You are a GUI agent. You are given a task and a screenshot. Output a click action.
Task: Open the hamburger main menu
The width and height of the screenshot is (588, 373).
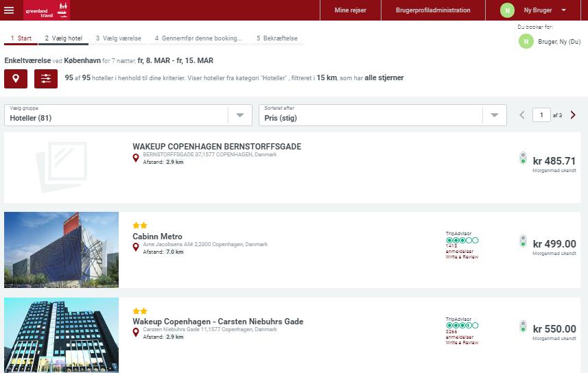tap(9, 10)
